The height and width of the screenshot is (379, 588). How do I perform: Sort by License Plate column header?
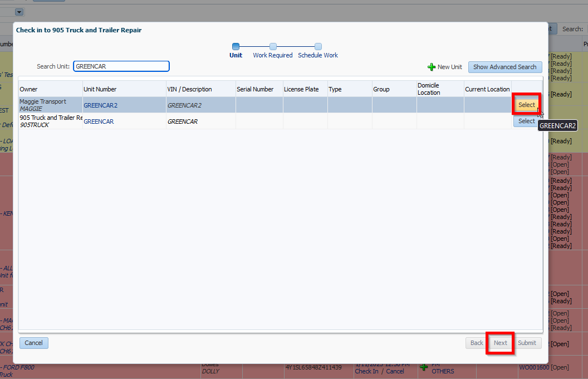(x=305, y=89)
